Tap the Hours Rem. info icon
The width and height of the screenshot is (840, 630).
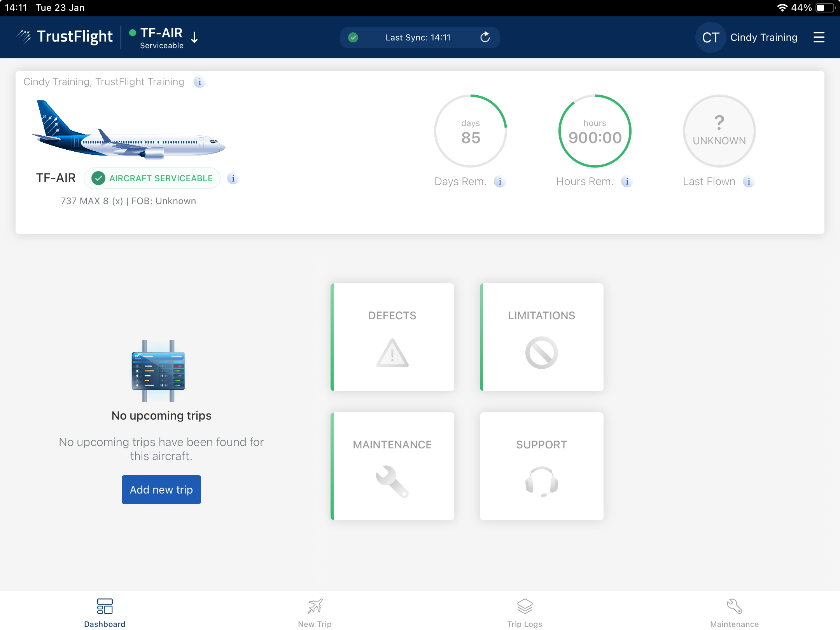click(x=627, y=182)
